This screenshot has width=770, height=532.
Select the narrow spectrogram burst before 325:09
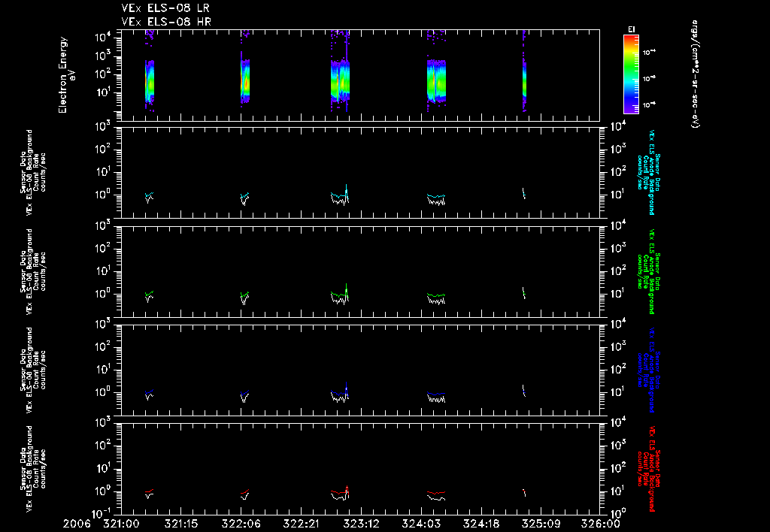[x=524, y=80]
